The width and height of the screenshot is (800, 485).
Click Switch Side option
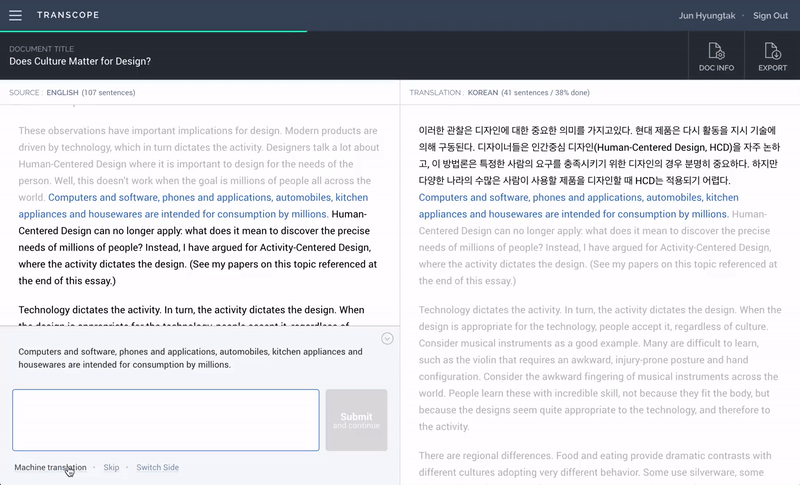click(157, 467)
